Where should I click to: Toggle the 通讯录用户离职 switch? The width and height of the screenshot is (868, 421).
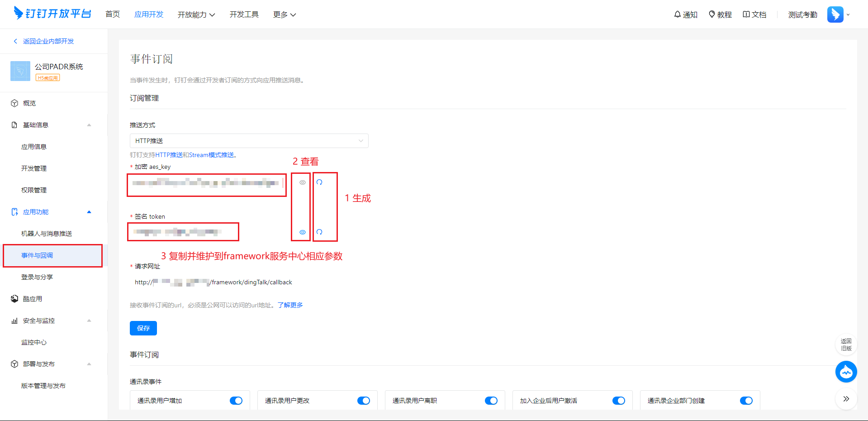[491, 401]
